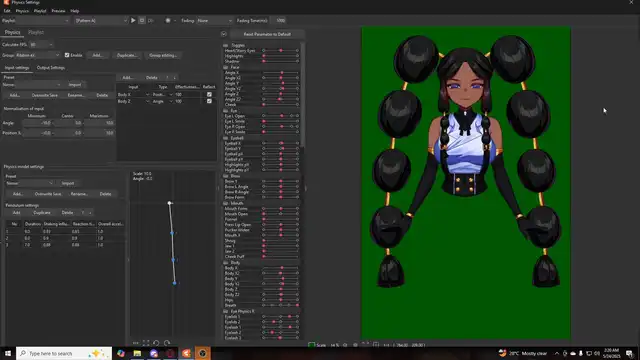Switch to the Output Settings tab
This screenshot has width=640, height=360.
click(x=51, y=68)
